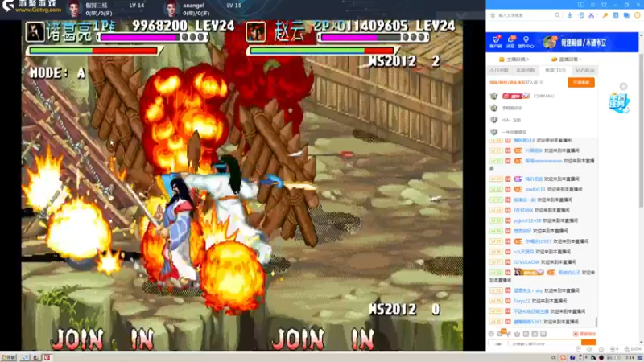The image size is (644, 362).
Task: Click the gray plus circle icon
Action: coord(623,87)
